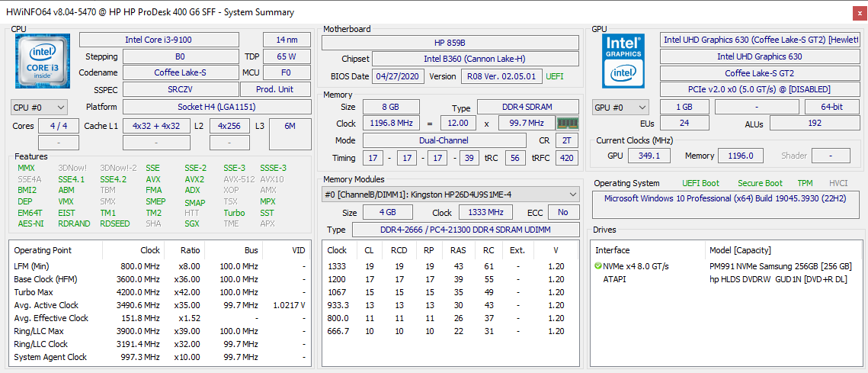Click the UEFI indicator beside BIOS version
The height and width of the screenshot is (373, 868).
[555, 76]
